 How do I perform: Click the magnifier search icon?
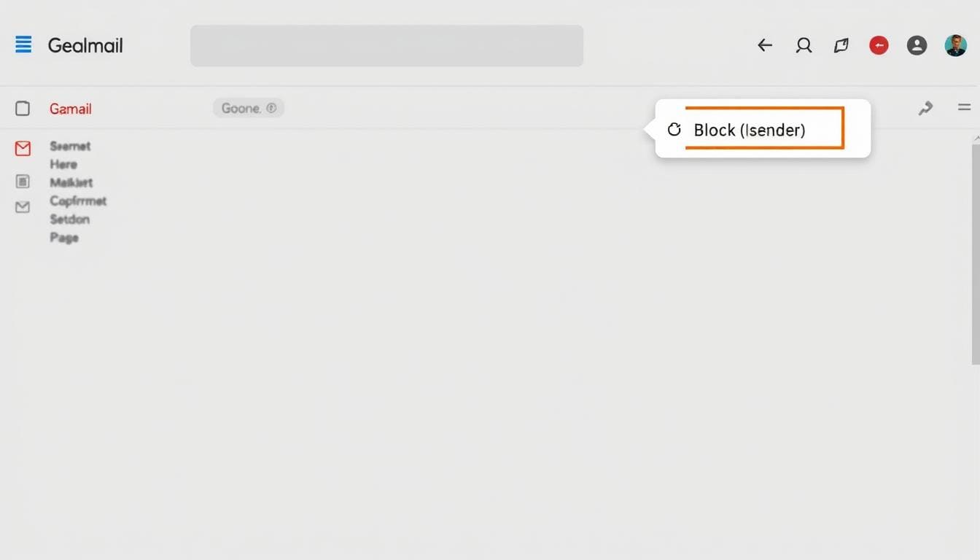click(x=804, y=45)
